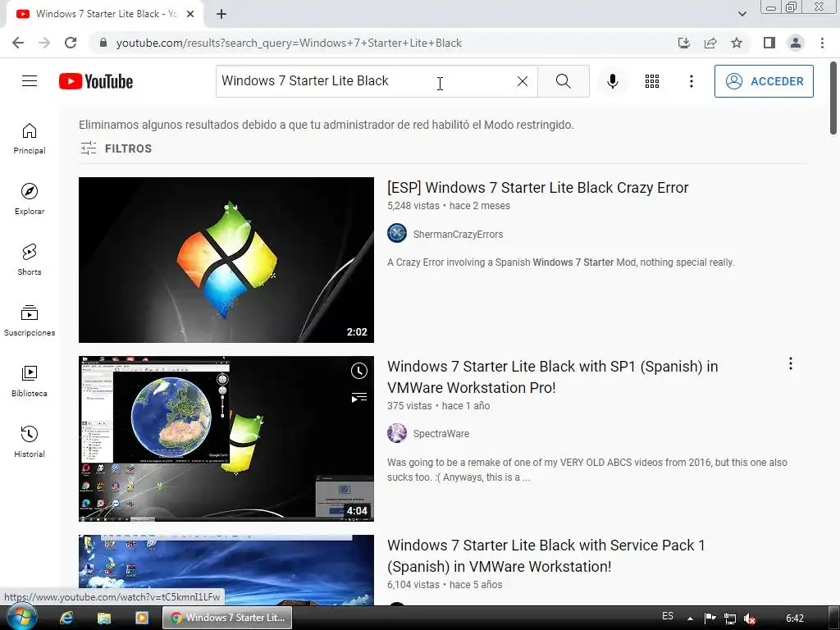The width and height of the screenshot is (840, 630).
Task: Go to the YouTube home logo
Action: tap(96, 81)
